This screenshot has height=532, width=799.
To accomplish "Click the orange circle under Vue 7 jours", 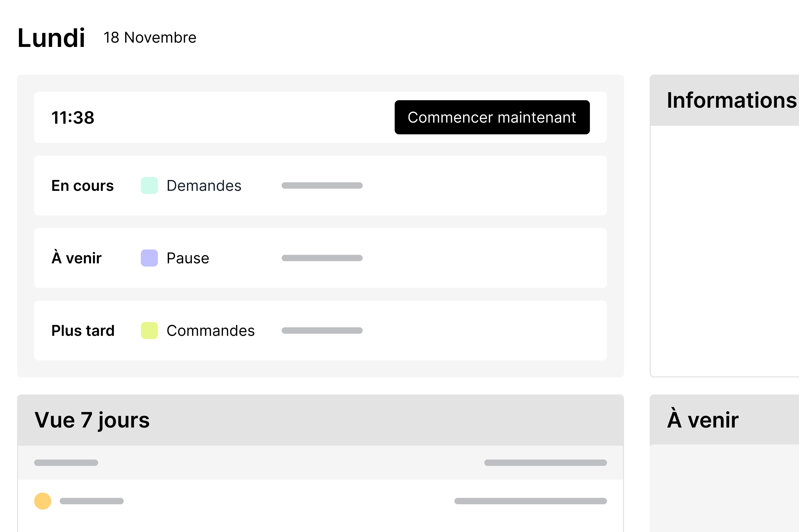I will click(x=43, y=501).
